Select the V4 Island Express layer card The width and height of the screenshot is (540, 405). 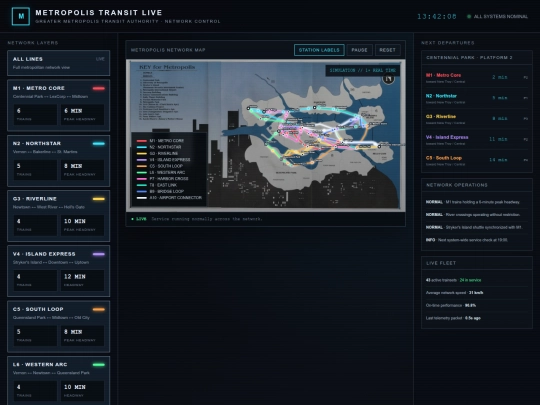coord(59,271)
